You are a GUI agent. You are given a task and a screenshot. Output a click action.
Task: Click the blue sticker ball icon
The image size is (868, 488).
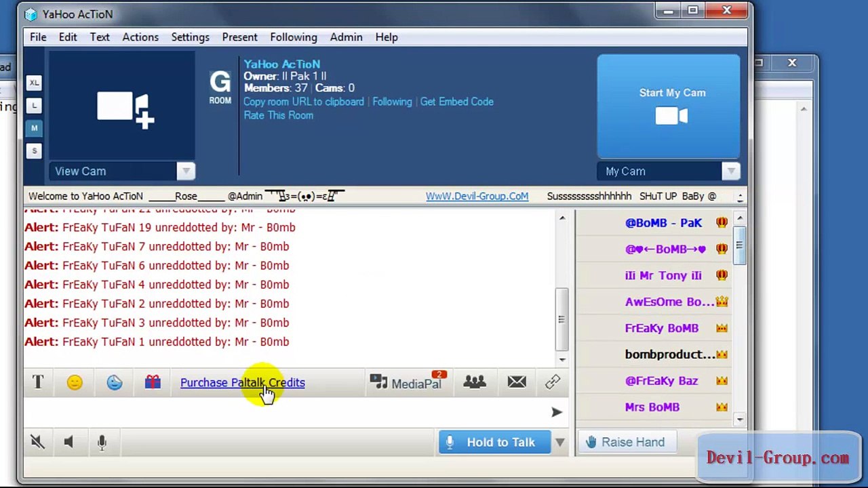coord(114,382)
